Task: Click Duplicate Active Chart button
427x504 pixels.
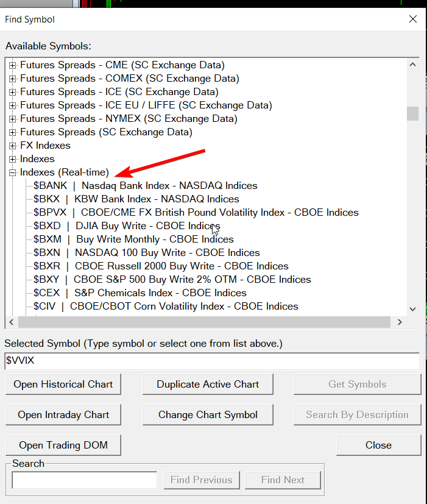Action: (208, 384)
